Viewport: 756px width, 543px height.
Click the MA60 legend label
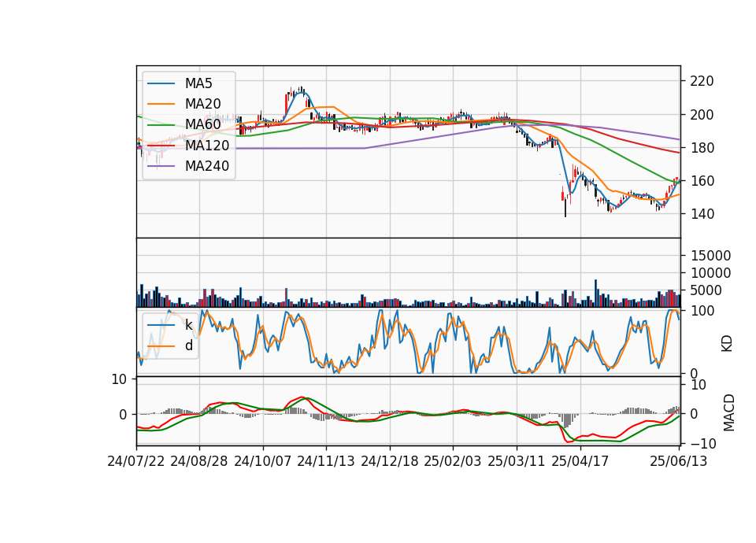(x=202, y=124)
